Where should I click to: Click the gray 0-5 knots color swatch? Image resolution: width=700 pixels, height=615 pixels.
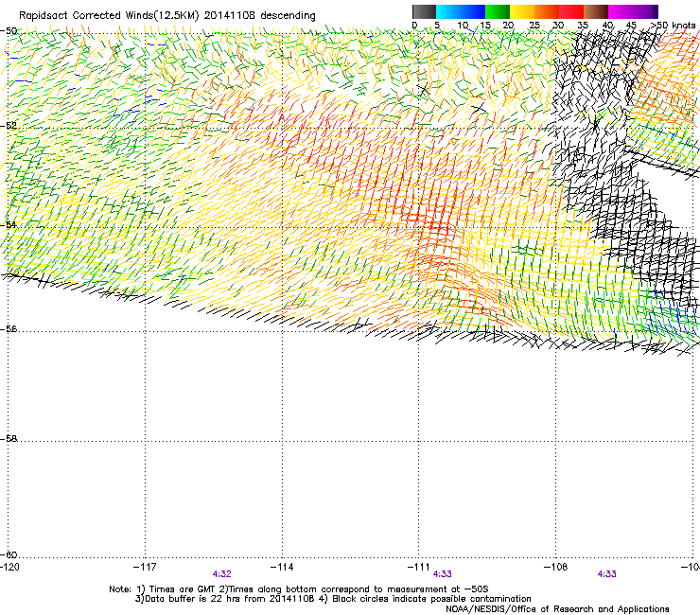pos(424,11)
